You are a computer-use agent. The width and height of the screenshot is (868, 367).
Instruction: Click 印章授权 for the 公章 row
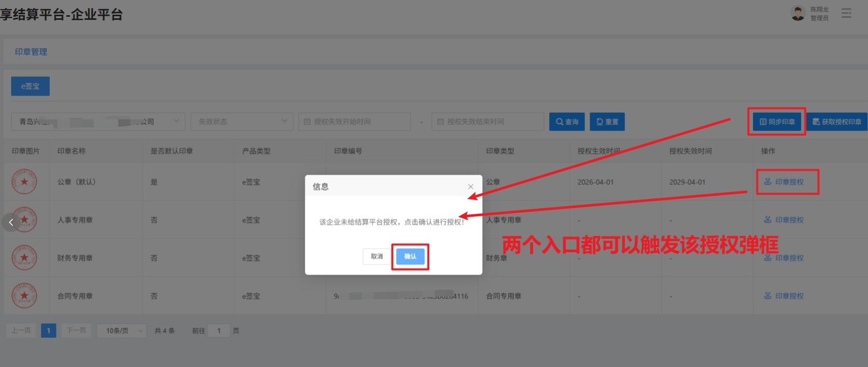(x=784, y=182)
